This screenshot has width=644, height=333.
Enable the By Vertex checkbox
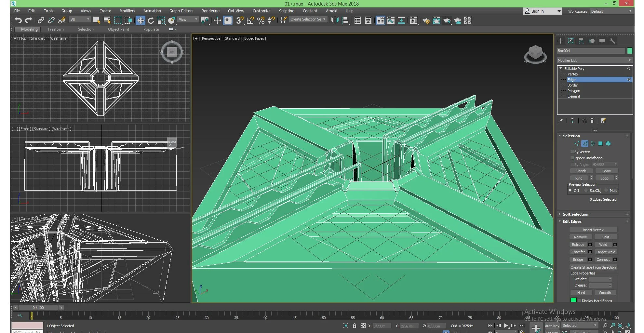[x=572, y=152]
